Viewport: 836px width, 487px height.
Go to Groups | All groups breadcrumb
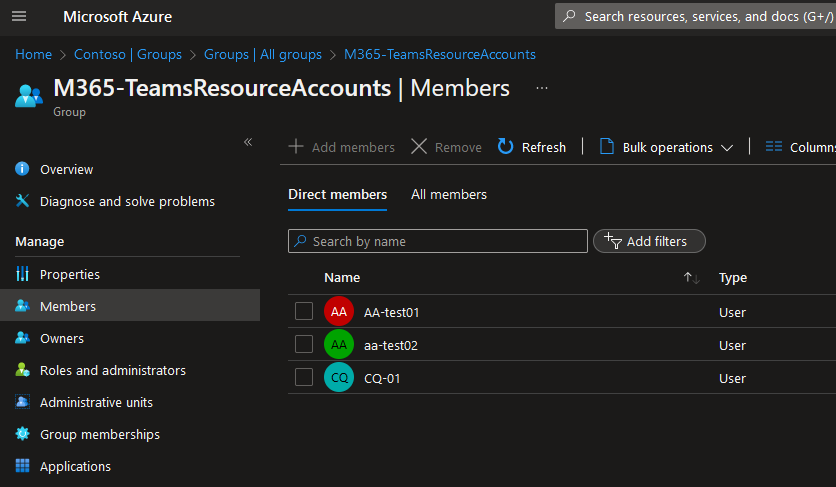[263, 54]
